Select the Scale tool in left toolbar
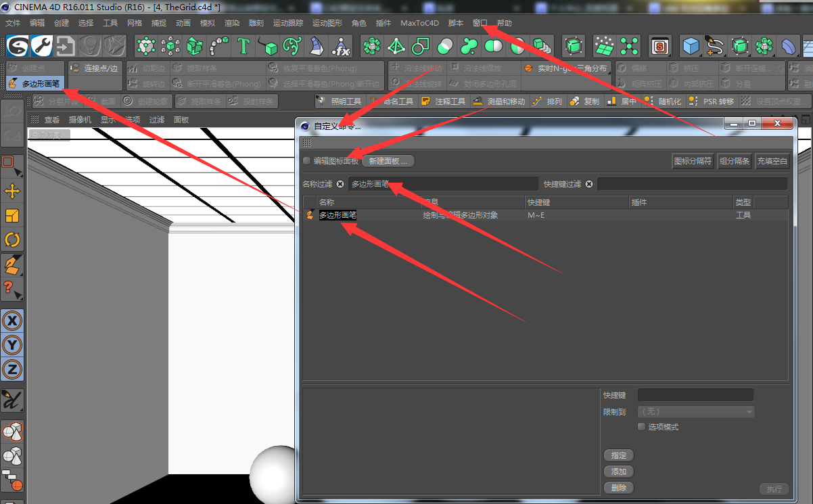813x504 pixels. (12, 216)
